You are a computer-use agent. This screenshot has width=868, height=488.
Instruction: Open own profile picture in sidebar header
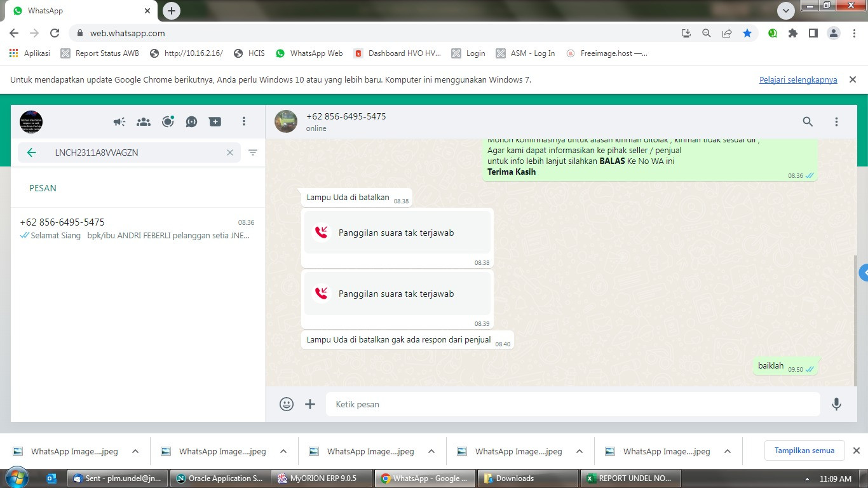click(x=31, y=121)
